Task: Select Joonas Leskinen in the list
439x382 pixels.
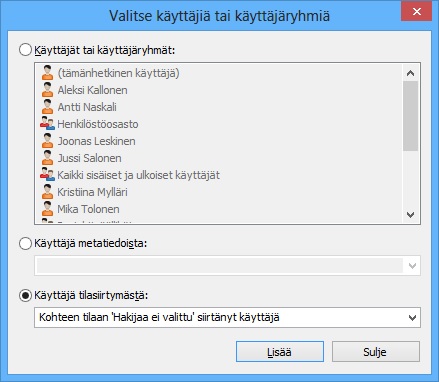Action: [x=96, y=141]
